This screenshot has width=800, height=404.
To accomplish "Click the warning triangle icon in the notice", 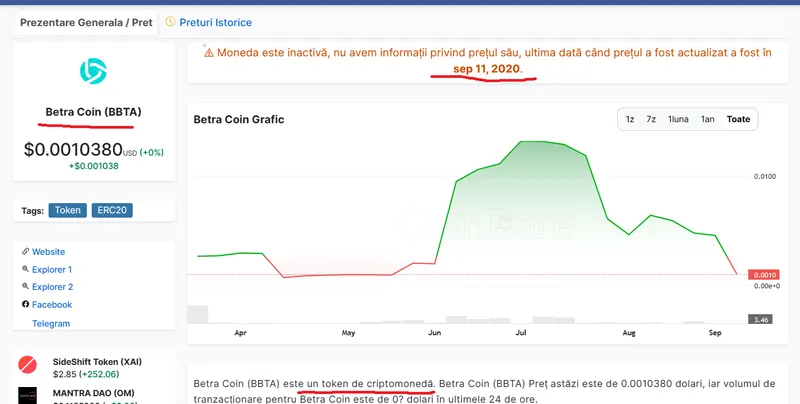I will [209, 53].
